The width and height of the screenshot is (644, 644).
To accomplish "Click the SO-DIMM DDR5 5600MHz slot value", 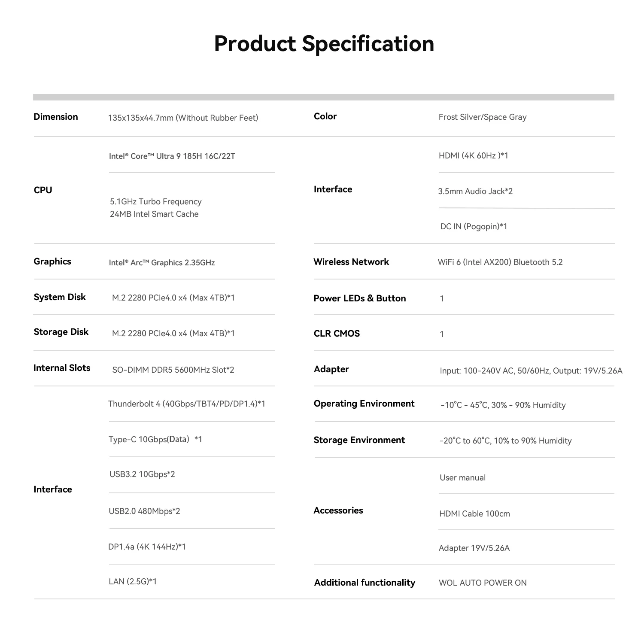I will point(173,370).
